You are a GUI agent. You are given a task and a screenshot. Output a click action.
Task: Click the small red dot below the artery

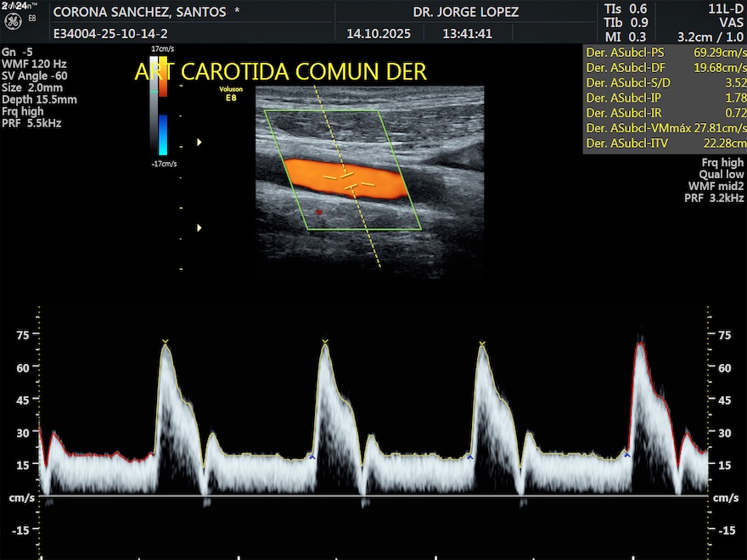click(319, 211)
